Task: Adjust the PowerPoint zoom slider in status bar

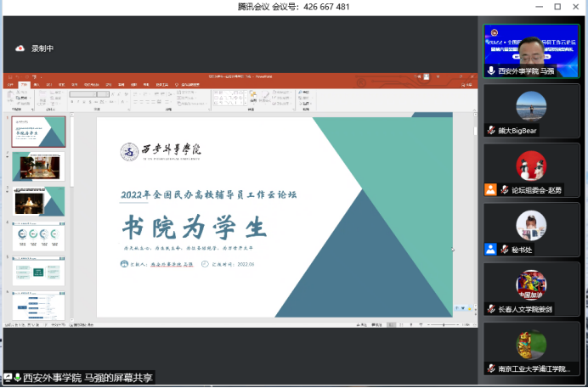Action: 442,325
